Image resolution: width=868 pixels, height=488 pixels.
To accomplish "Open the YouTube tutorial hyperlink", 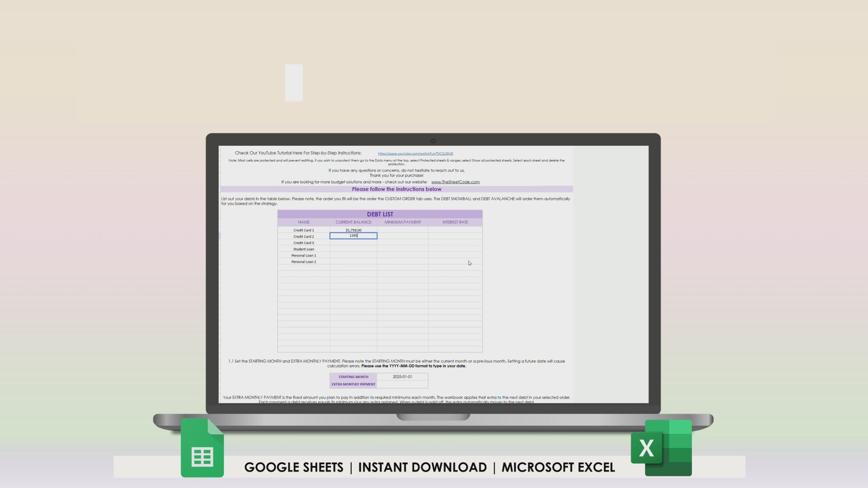I will pos(415,153).
